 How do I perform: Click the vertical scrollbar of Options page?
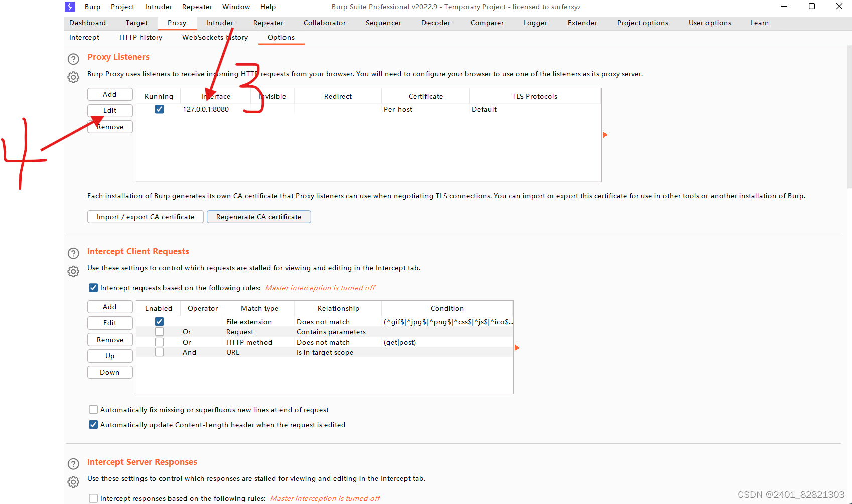(849, 117)
